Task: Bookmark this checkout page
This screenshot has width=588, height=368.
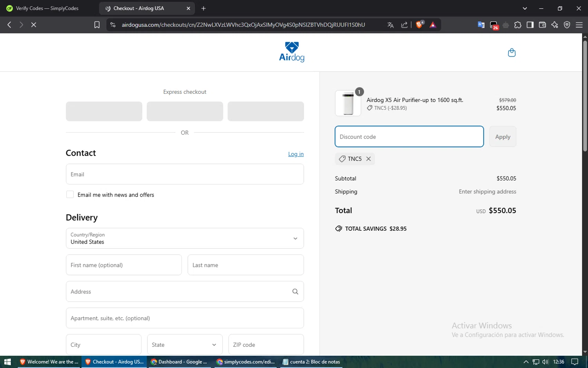Action: [97, 25]
